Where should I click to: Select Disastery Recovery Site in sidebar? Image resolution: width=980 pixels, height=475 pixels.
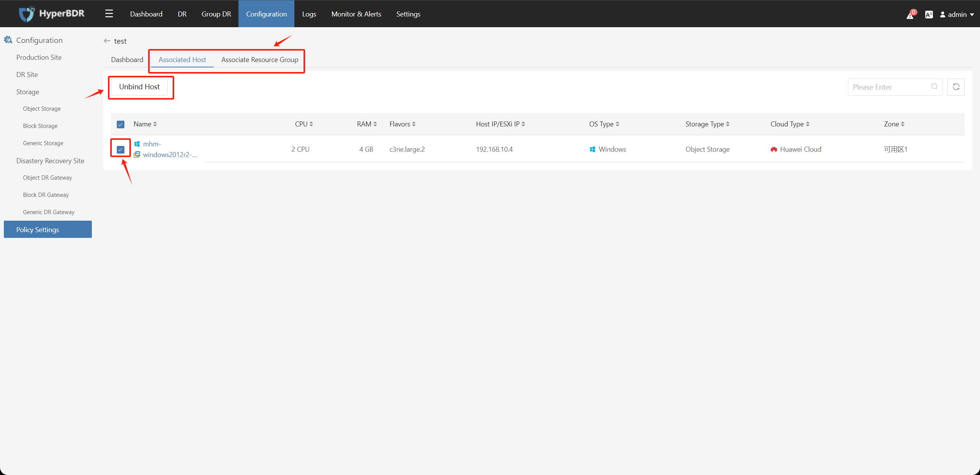click(x=50, y=161)
